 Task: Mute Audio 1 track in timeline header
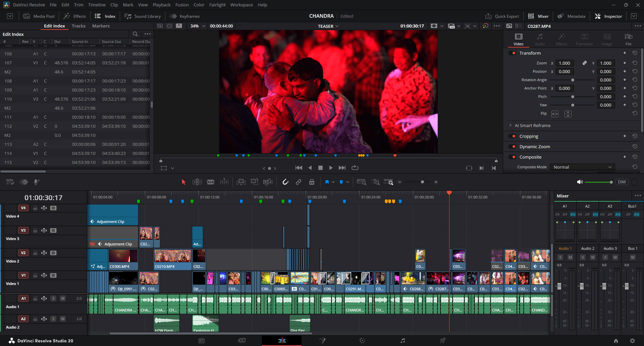pyautogui.click(x=63, y=298)
